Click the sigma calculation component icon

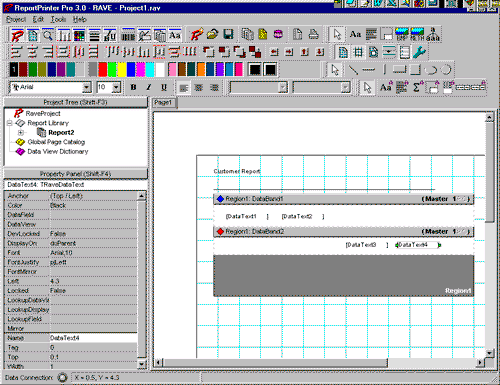pos(417,87)
